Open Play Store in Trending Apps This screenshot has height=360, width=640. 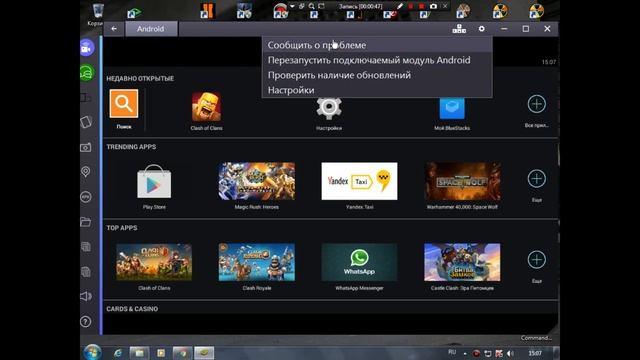(x=154, y=182)
